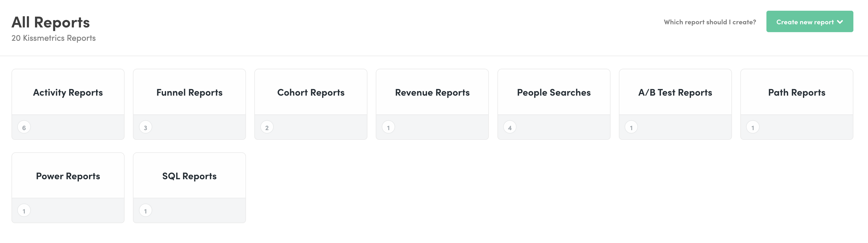Screen dimensions: 868x243
Task: Click the count badge on SQL Reports
Action: (x=145, y=210)
